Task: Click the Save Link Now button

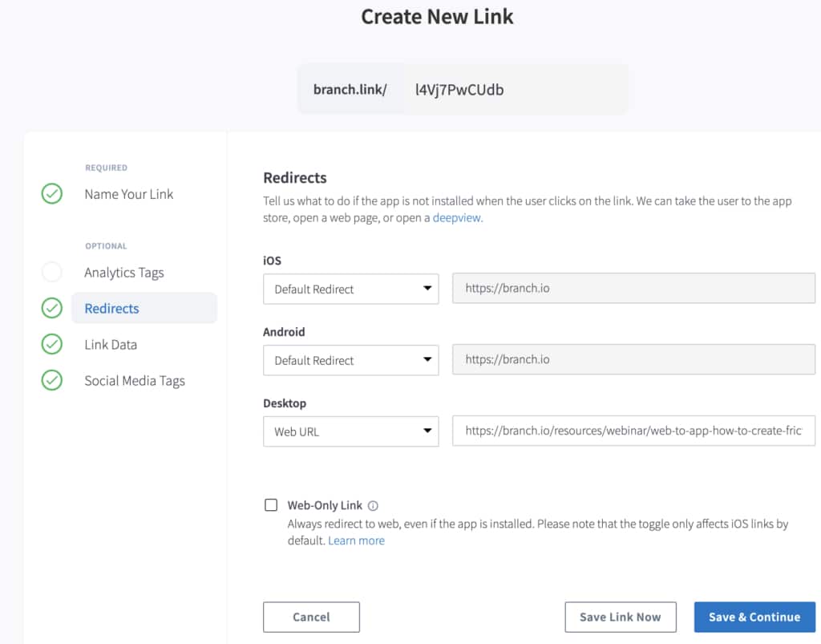Action: [x=621, y=617]
